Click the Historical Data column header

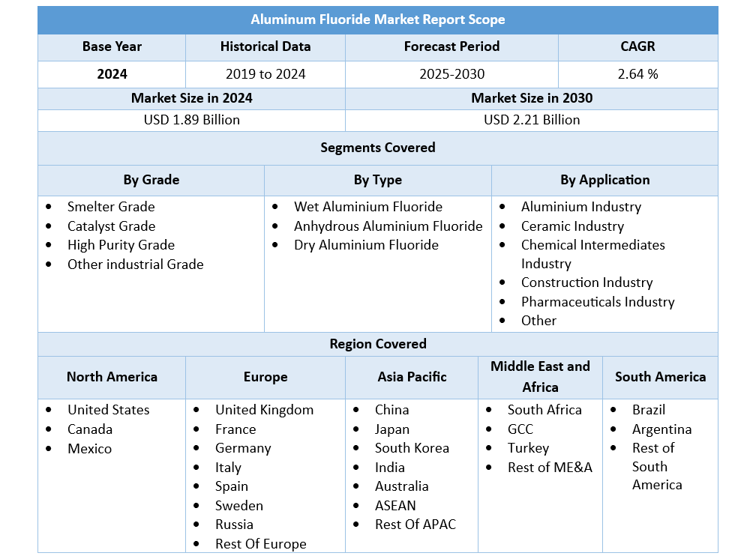click(265, 46)
